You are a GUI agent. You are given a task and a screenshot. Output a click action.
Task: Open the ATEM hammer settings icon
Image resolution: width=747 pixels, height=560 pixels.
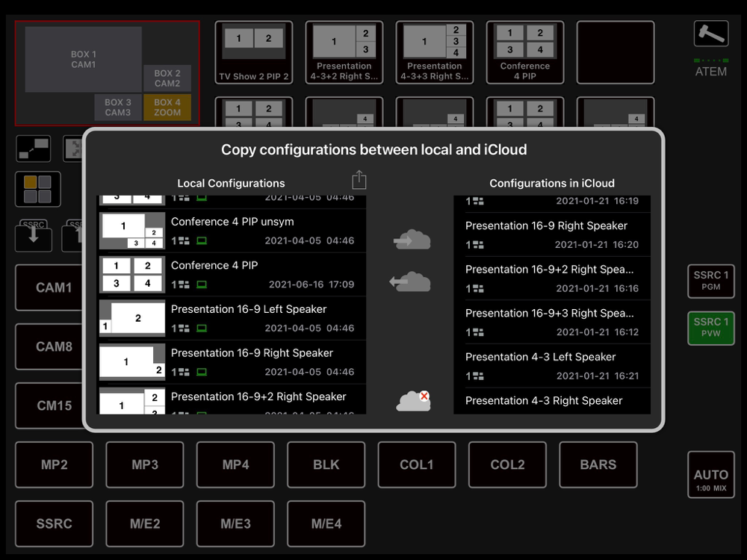711,34
